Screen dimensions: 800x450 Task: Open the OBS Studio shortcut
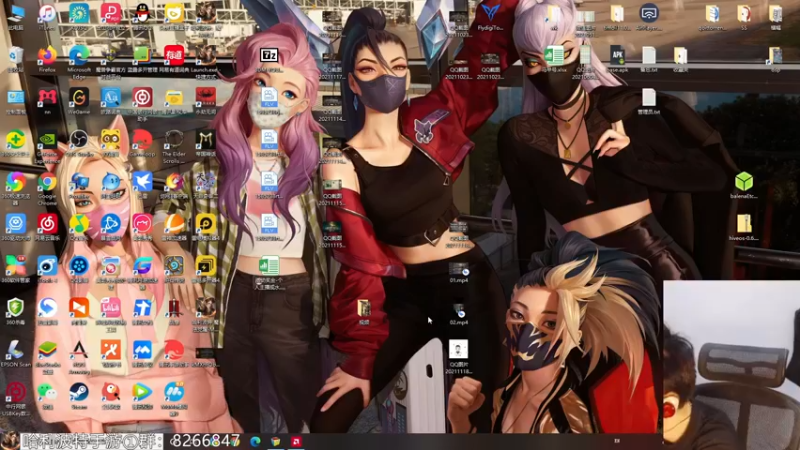(x=79, y=143)
